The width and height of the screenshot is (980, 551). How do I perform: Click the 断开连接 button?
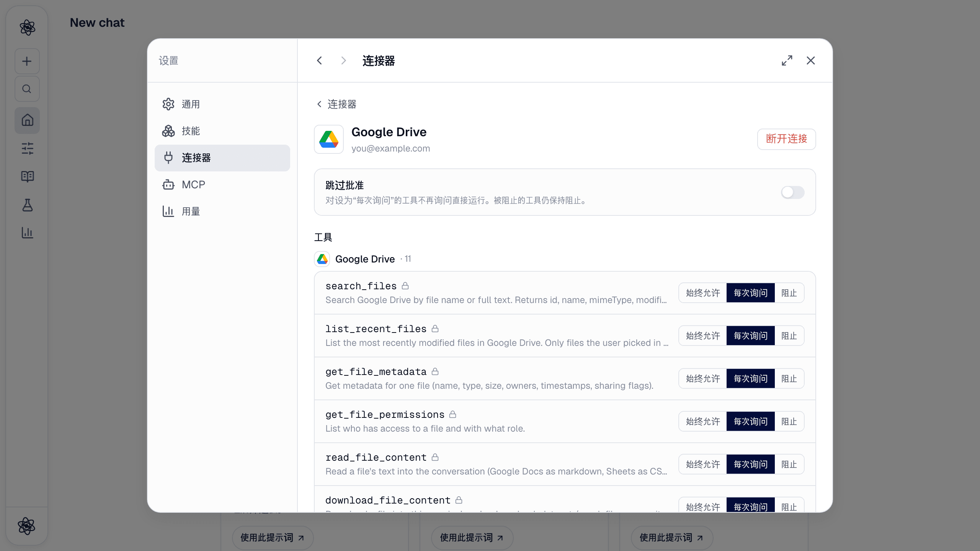coord(786,139)
